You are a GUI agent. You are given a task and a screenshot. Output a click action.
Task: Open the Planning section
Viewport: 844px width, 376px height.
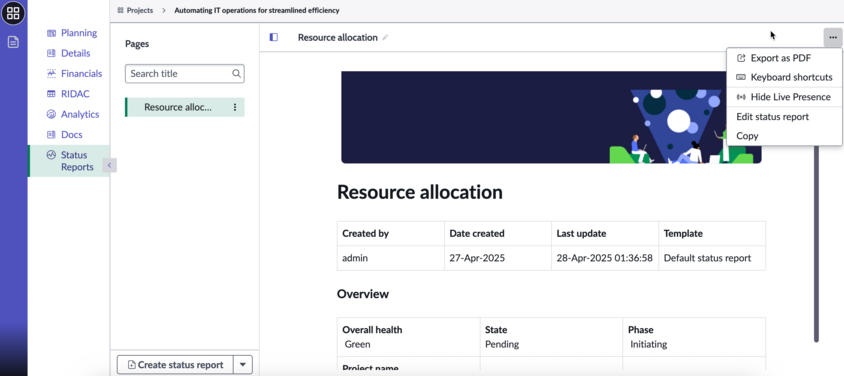tap(79, 33)
